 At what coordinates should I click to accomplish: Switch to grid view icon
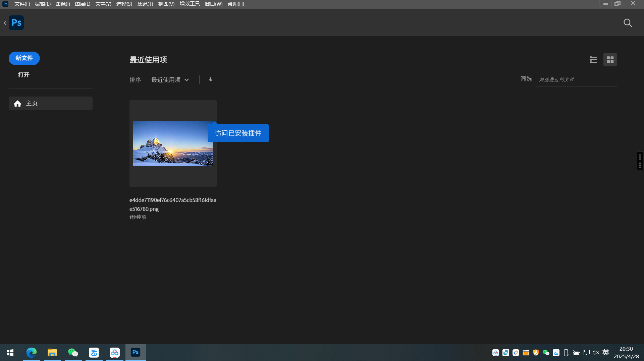click(x=610, y=60)
